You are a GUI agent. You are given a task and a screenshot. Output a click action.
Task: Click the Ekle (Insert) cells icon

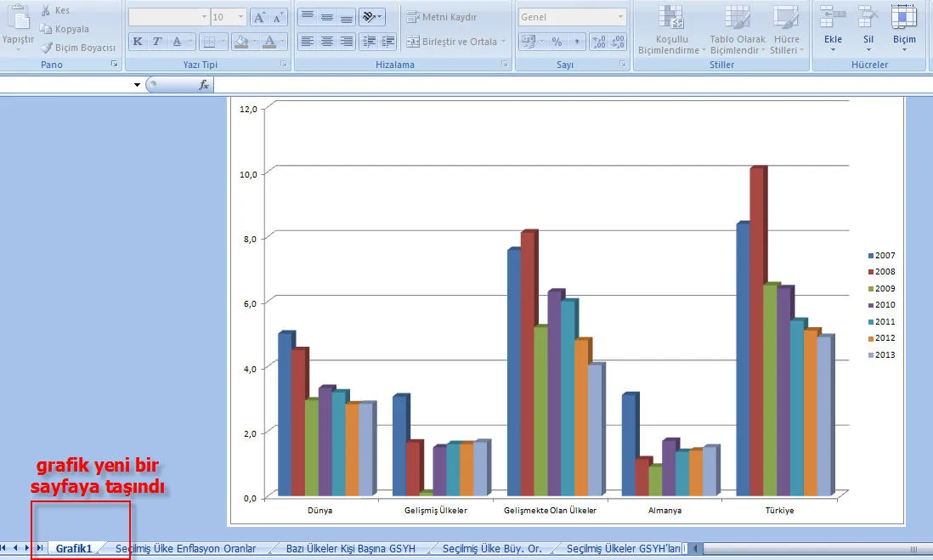pyautogui.click(x=833, y=17)
